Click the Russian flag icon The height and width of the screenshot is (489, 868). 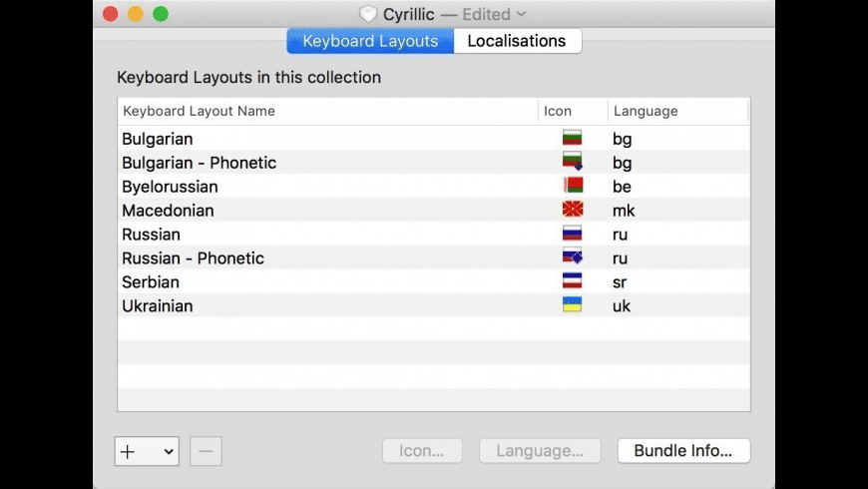point(572,235)
